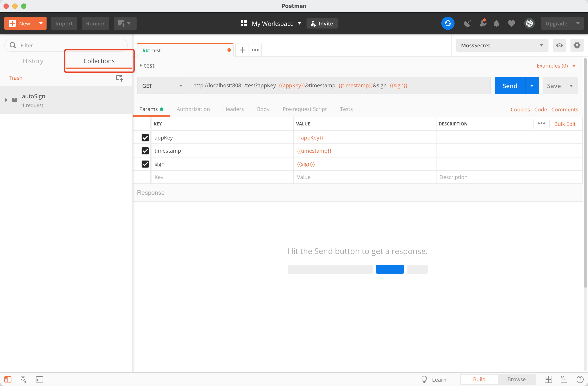This screenshot has width=588, height=386.
Task: Toggle the sidebar with bottom-left icon
Action: (x=8, y=379)
